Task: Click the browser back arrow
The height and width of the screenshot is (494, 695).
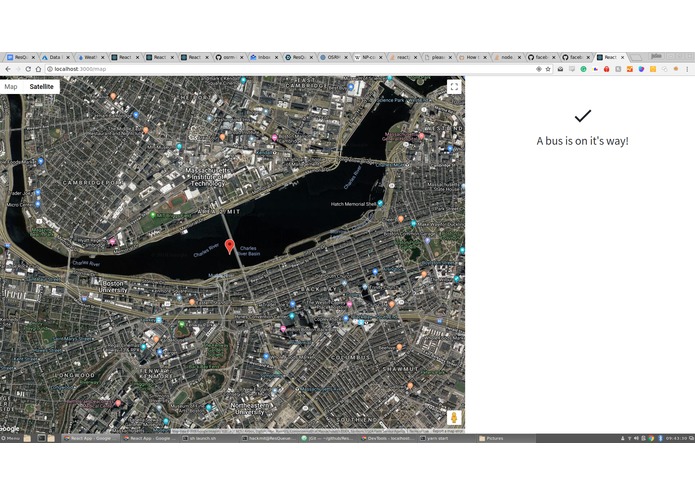Action: point(8,69)
